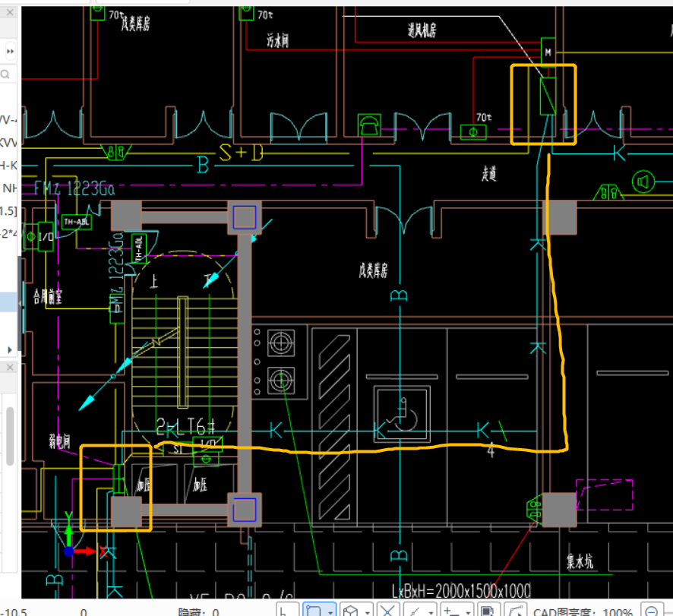Select the LxBxH=2000x1500x1000 dimension text
Viewport: 673px width, 616px height.
coord(461,591)
